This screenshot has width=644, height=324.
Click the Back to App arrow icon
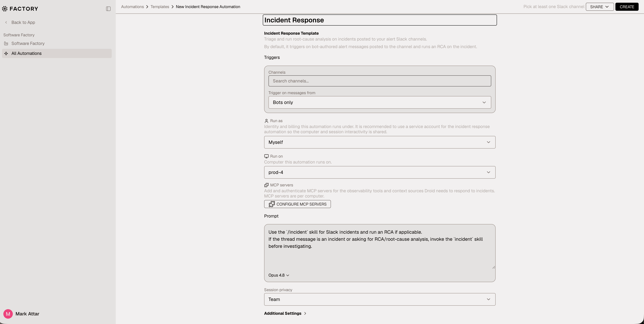pyautogui.click(x=6, y=22)
